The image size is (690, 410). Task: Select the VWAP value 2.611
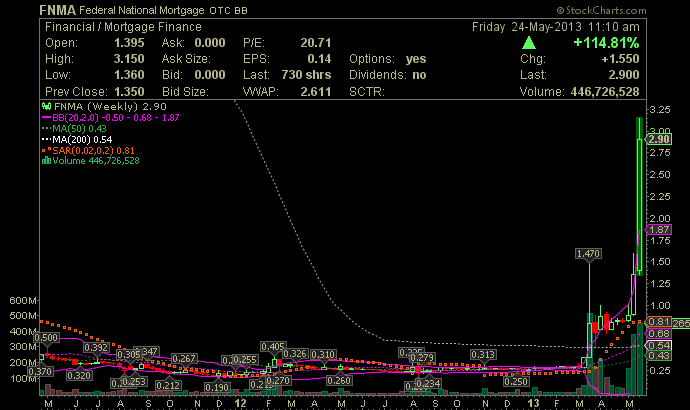coord(316,92)
